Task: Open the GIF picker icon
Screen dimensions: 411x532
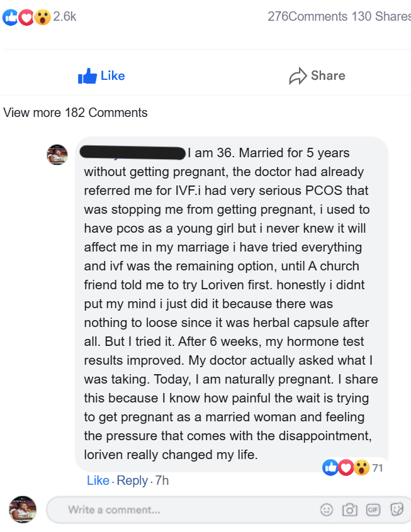Action: click(373, 510)
